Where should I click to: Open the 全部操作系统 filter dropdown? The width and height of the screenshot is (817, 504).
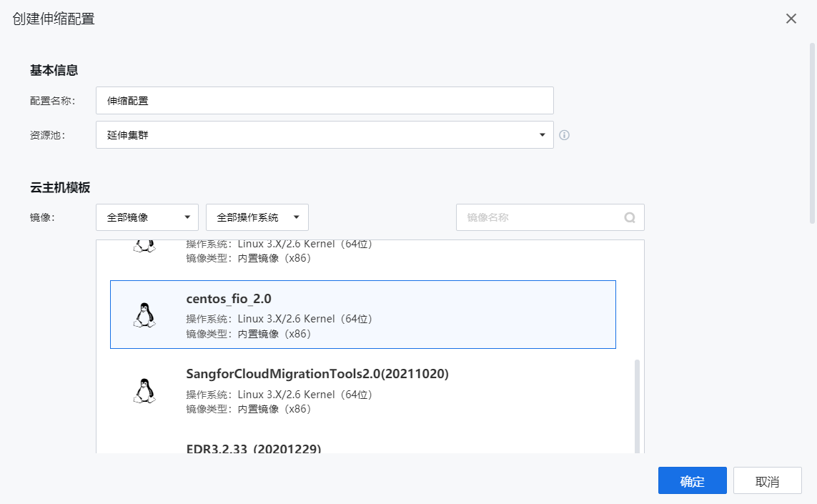tap(257, 217)
